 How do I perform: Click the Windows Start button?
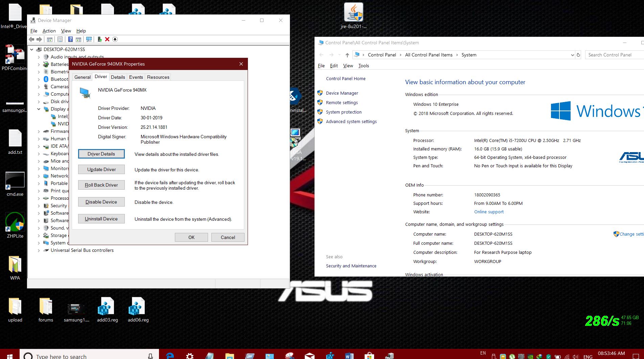tap(9, 356)
